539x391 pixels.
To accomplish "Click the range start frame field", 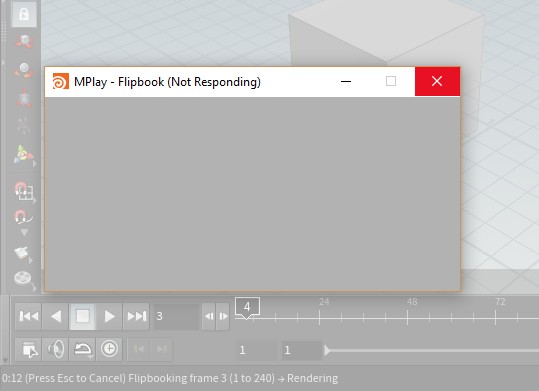I will pyautogui.click(x=301, y=350).
